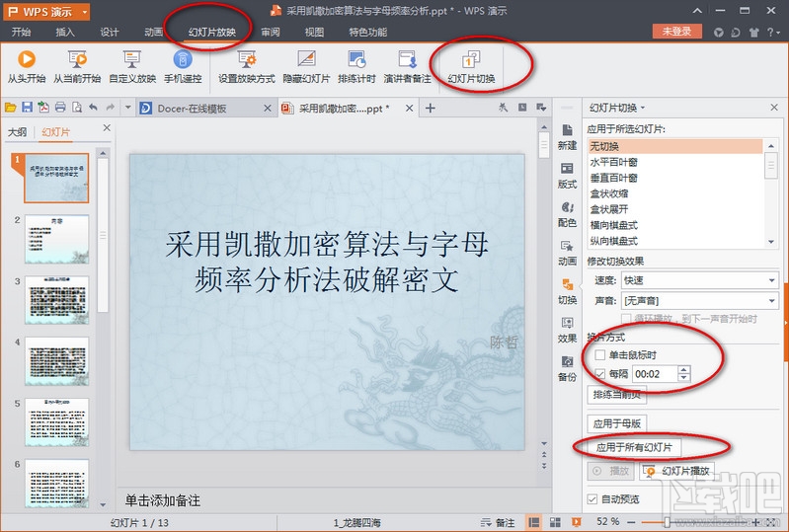Increase 每隔 time with up stepper
The height and width of the screenshot is (532, 789).
click(x=684, y=369)
